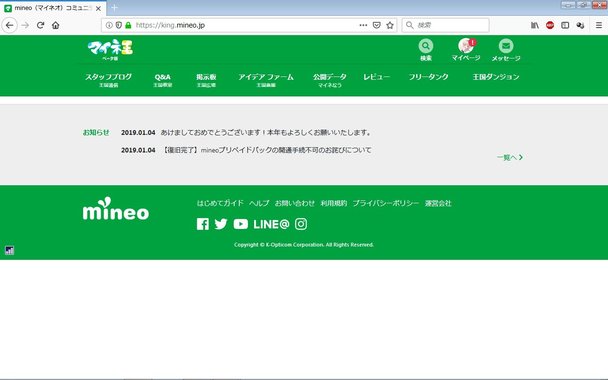Open the Library toolbar icon
This screenshot has width=608, height=380.
[535, 25]
